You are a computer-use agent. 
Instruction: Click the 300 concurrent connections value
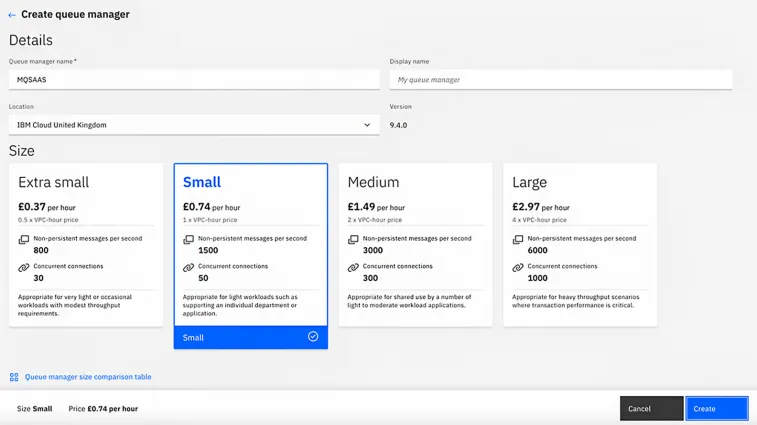pyautogui.click(x=370, y=278)
